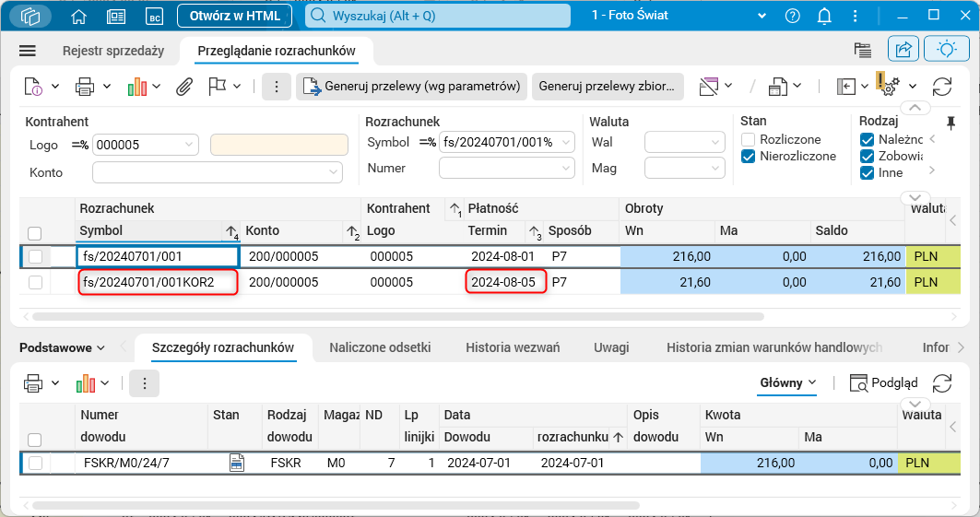Click the crossed-out filter icon
The height and width of the screenshot is (517, 980).
(709, 87)
